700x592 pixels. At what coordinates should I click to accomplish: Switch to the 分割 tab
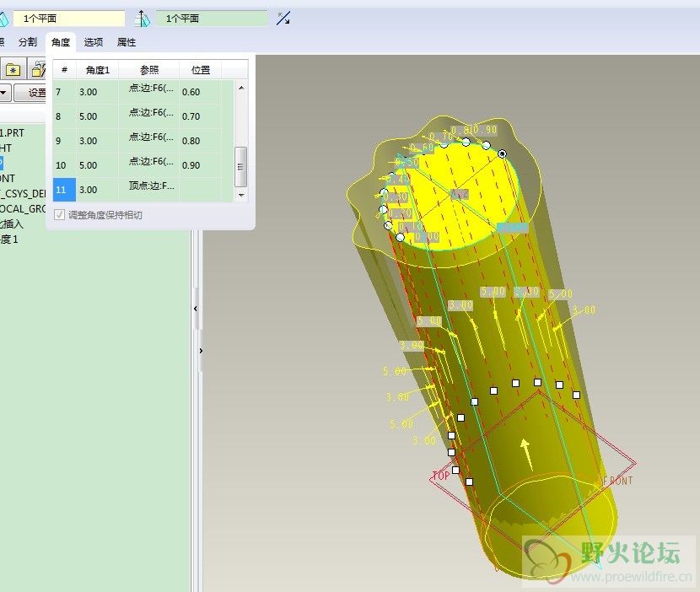[x=28, y=42]
